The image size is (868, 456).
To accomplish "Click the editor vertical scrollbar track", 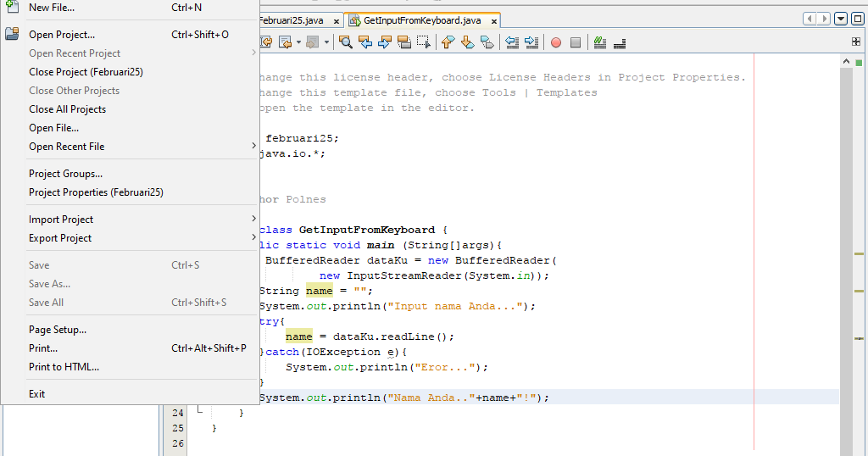I will 846,260.
